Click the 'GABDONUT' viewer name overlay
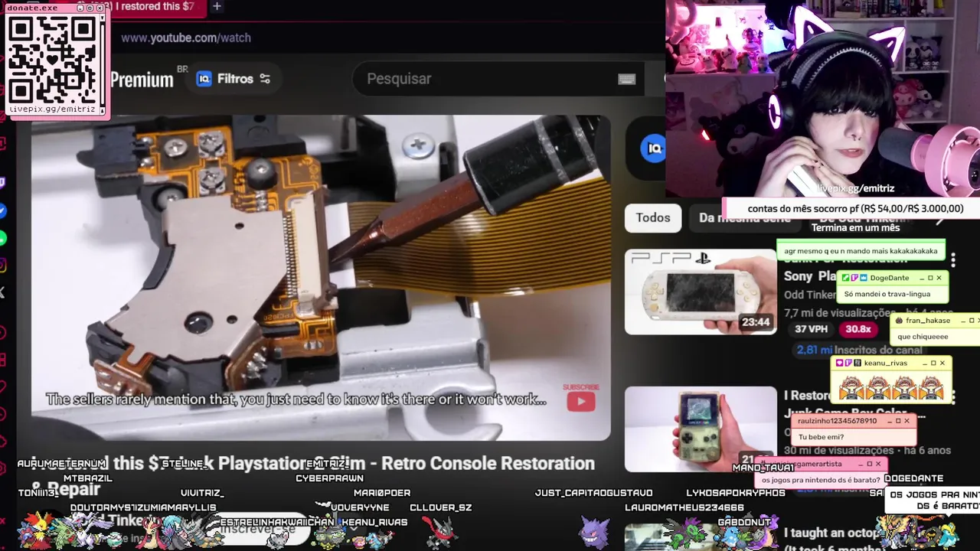 743,522
